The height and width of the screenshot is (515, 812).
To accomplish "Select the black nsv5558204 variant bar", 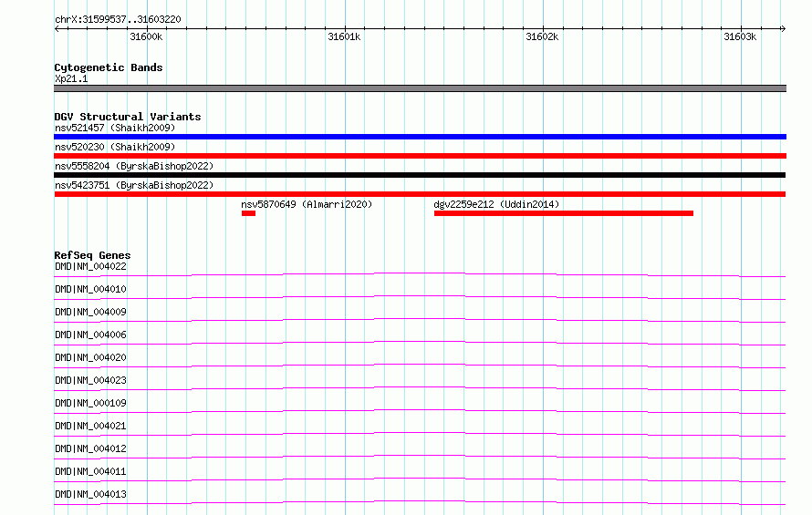I will 420,175.
